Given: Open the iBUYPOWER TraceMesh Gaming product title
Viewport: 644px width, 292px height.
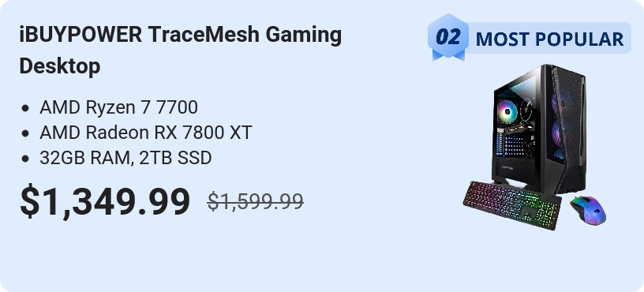Looking at the screenshot, I should point(180,50).
